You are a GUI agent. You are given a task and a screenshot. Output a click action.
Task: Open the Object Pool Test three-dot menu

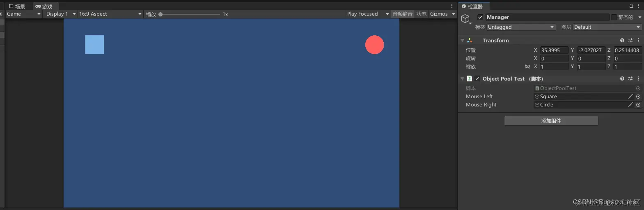tap(639, 78)
